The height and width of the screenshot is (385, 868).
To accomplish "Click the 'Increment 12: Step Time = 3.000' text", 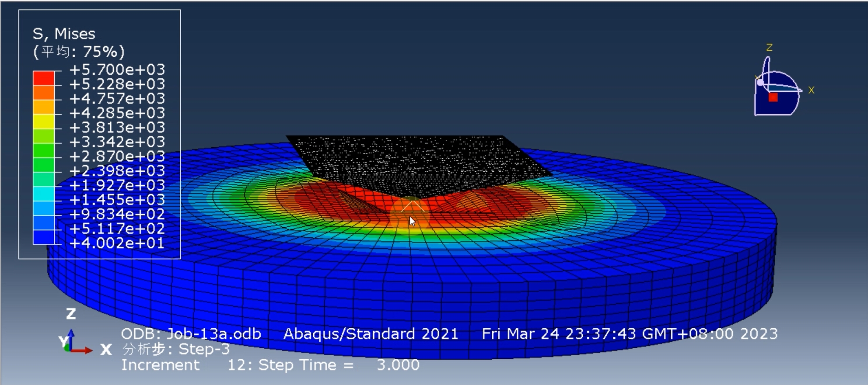I will click(270, 365).
